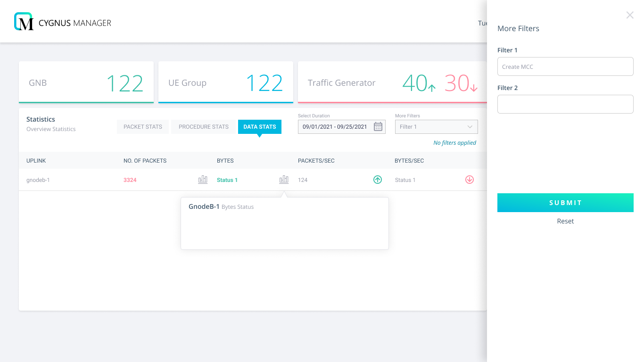Image resolution: width=644 pixels, height=362 pixels.
Task: Switch to Packet Stats tab
Action: (143, 127)
